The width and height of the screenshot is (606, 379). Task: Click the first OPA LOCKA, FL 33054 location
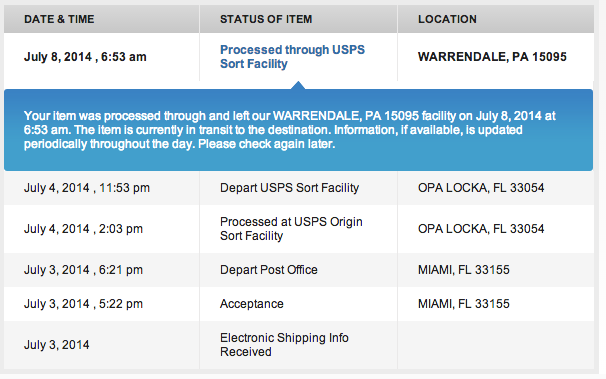(x=481, y=188)
